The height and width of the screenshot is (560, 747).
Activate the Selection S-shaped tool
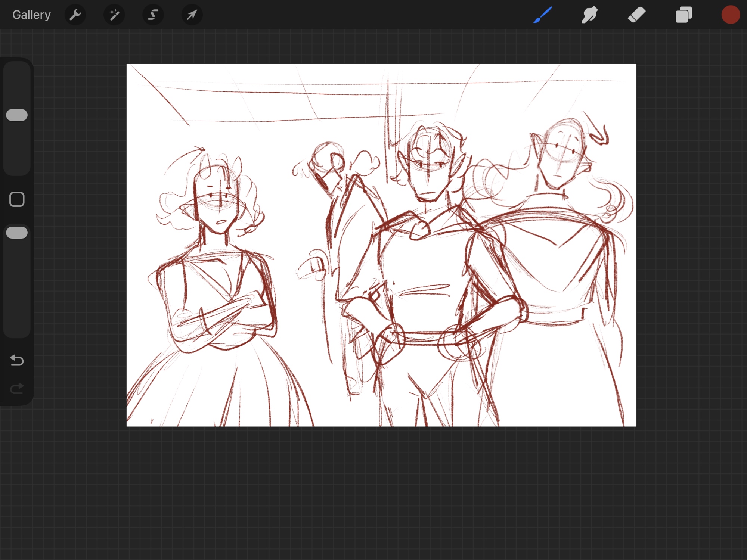pyautogui.click(x=153, y=15)
